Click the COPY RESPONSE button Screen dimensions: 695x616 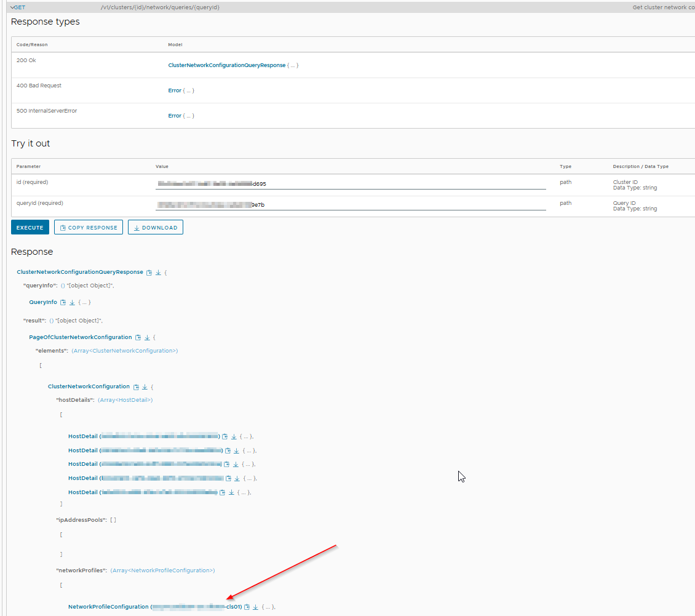89,228
